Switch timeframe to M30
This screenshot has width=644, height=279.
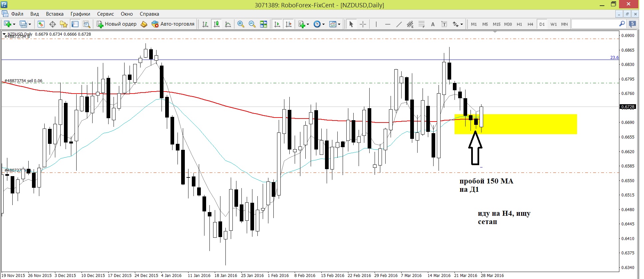pyautogui.click(x=508, y=24)
